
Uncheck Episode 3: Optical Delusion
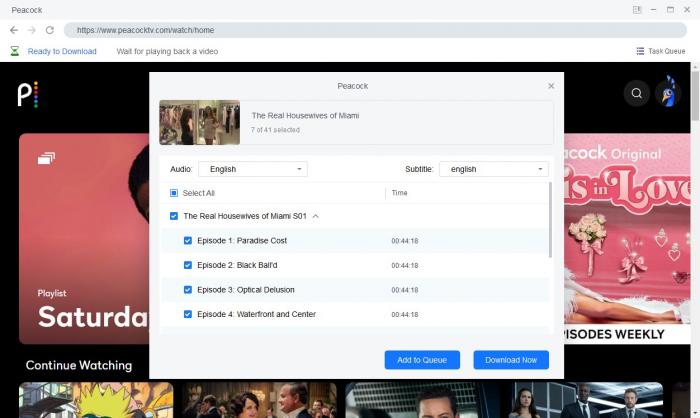tap(188, 290)
